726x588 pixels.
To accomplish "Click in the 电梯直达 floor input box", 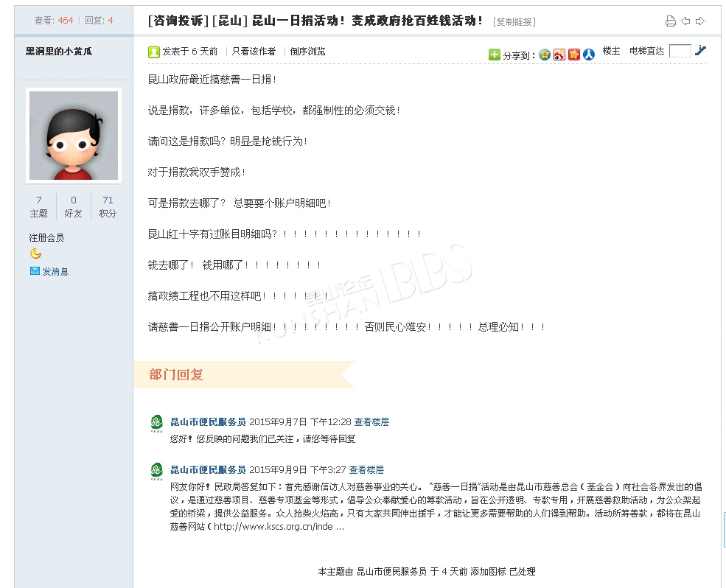I will [680, 51].
